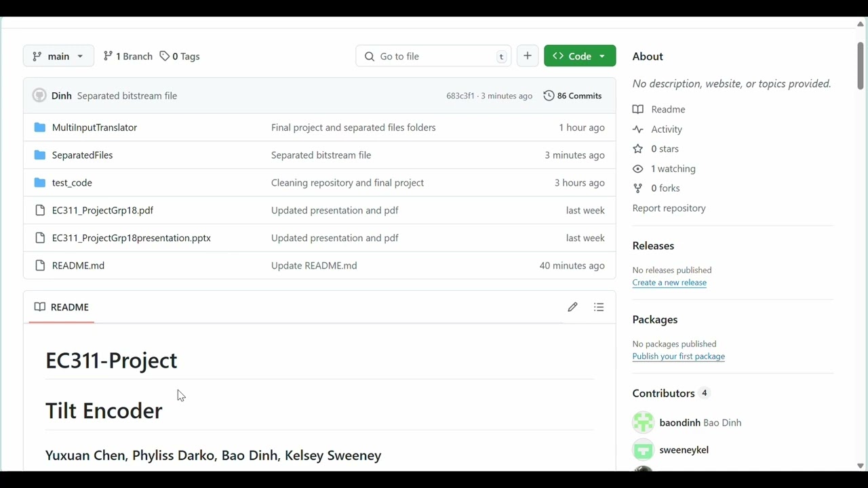868x488 pixels.
Task: Open 'Cleaning repository and final project' commit
Action: [x=347, y=183]
